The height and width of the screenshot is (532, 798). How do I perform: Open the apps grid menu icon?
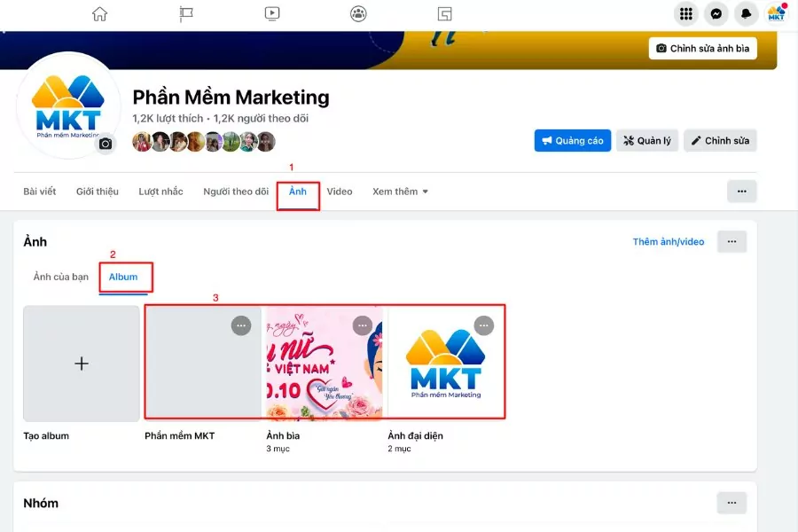(x=686, y=14)
